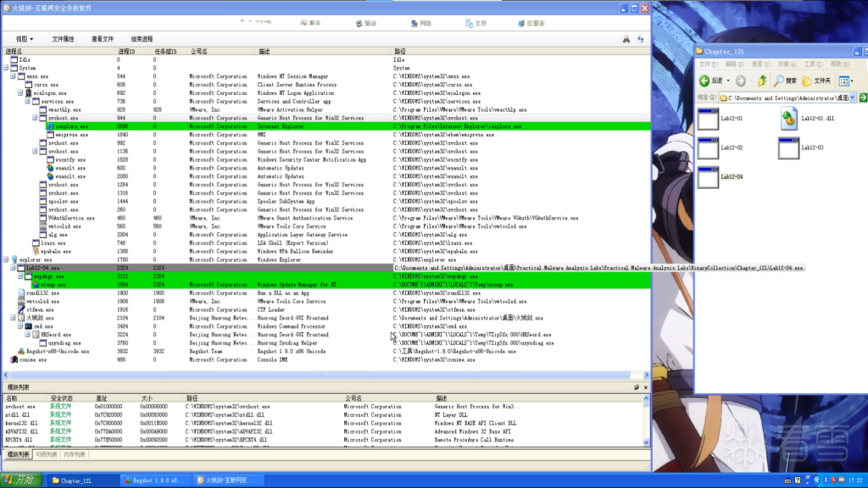Screen dimensions: 868x488
Task: Click the icon of wuauclt.exe with PID 600
Action: click(x=50, y=169)
